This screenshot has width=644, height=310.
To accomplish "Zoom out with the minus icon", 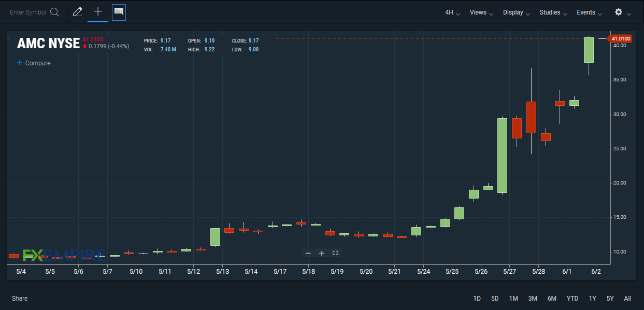I will pos(308,253).
